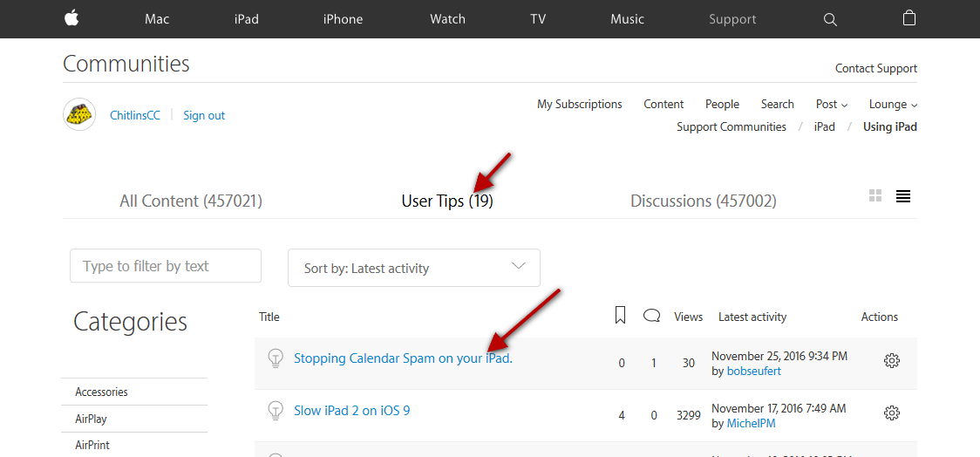Screen dimensions: 980x457
Task: Open the search magnifier icon
Action: pyautogui.click(x=830, y=19)
